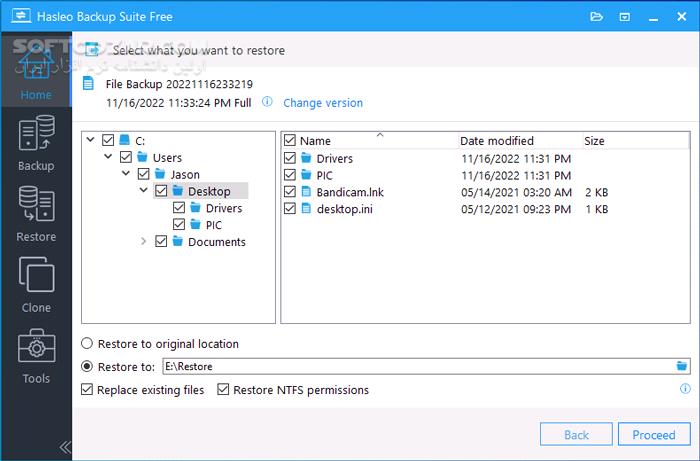The height and width of the screenshot is (461, 700).
Task: Click the File Backup document icon
Action: click(88, 83)
